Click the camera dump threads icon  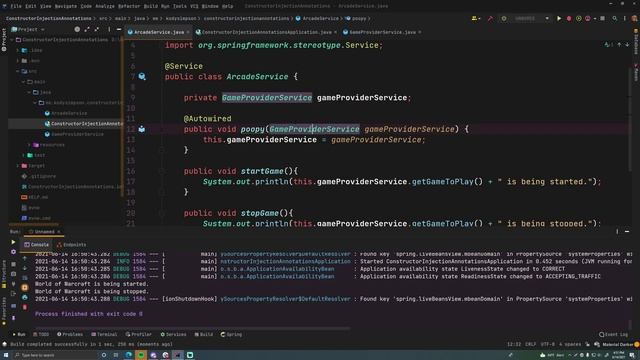coord(13,274)
